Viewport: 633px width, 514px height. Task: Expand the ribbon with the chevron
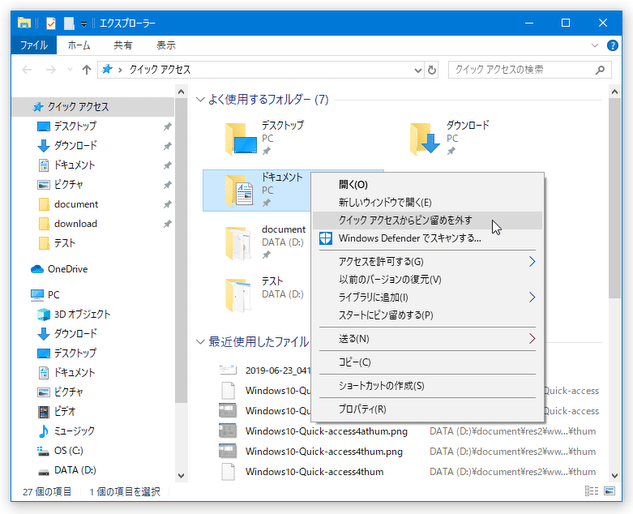(x=595, y=45)
